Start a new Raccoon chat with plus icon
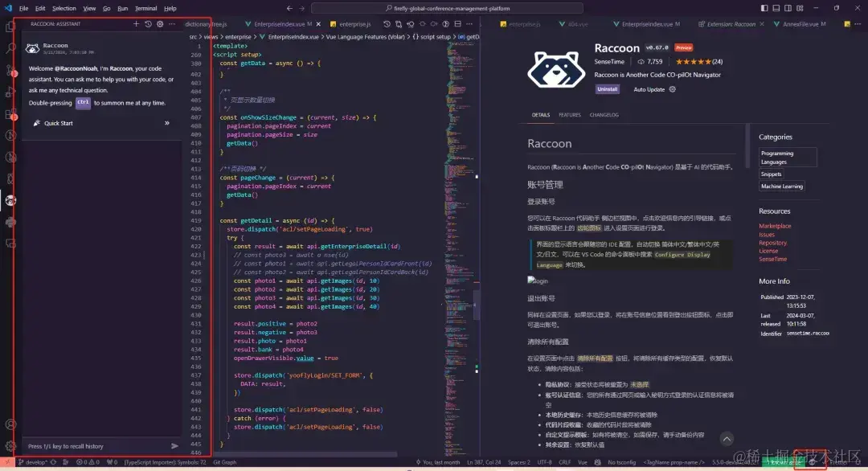The height and width of the screenshot is (471, 868). 136,24
